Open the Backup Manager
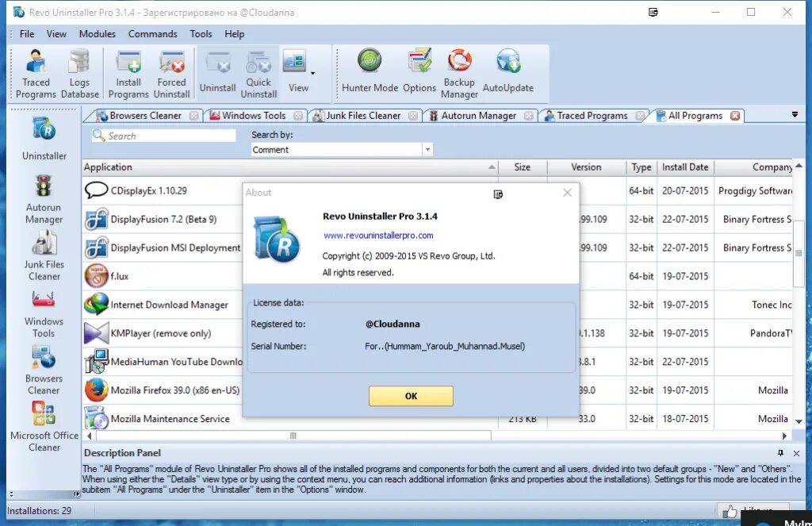 coord(459,72)
